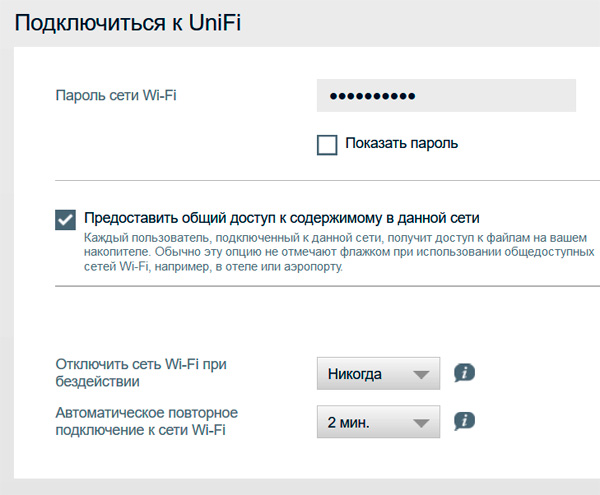The image size is (600, 495).
Task: Click the divider line below 'Показать пароль'
Action: coord(320,181)
